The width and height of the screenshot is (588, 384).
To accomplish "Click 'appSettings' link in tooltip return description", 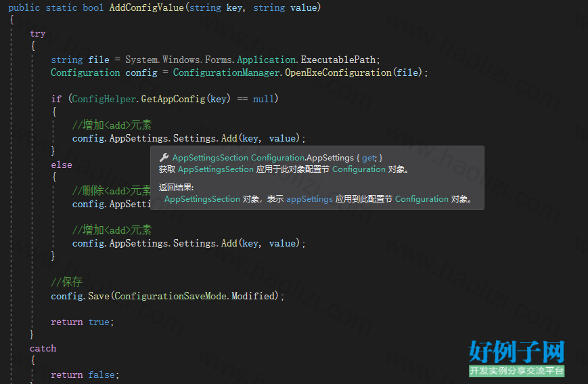I will (x=309, y=199).
